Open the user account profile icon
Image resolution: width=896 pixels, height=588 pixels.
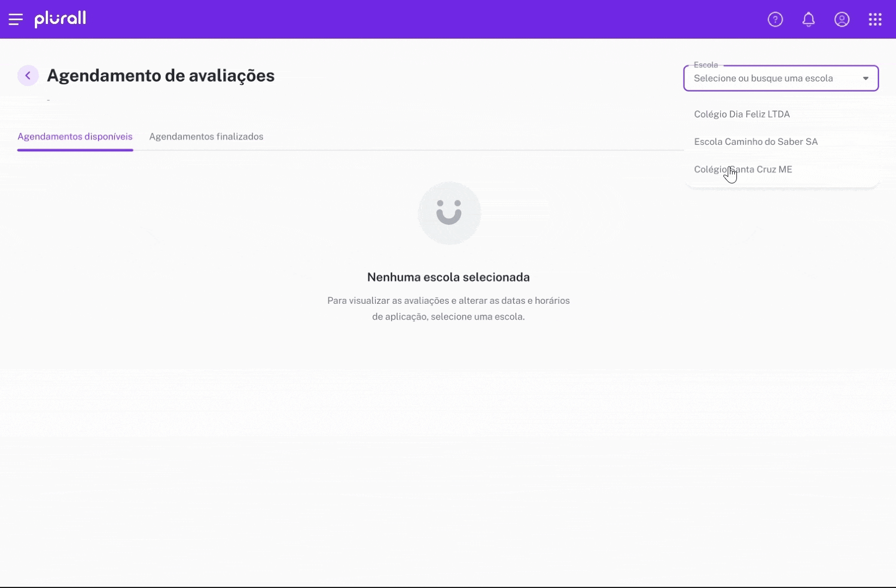(842, 19)
